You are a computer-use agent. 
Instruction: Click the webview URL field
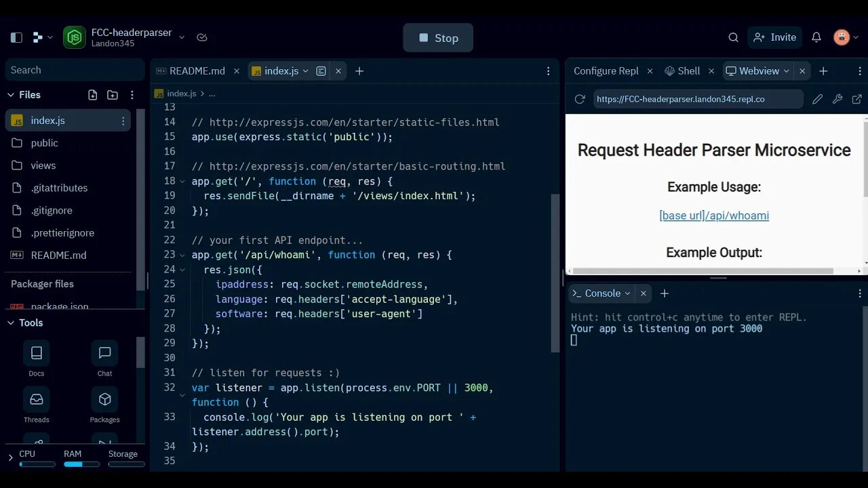coord(698,99)
